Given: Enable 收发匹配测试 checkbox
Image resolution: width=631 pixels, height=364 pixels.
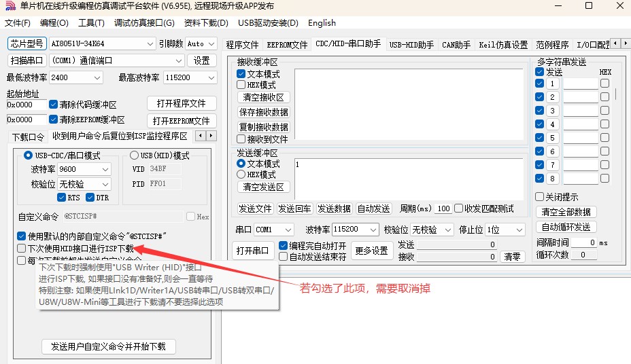Looking at the screenshot, I should coord(459,208).
